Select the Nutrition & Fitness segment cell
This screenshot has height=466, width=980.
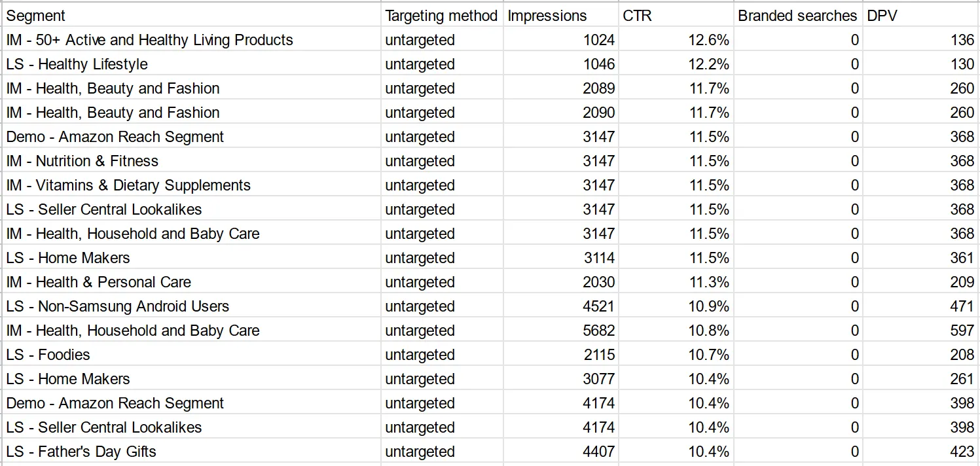pos(191,161)
